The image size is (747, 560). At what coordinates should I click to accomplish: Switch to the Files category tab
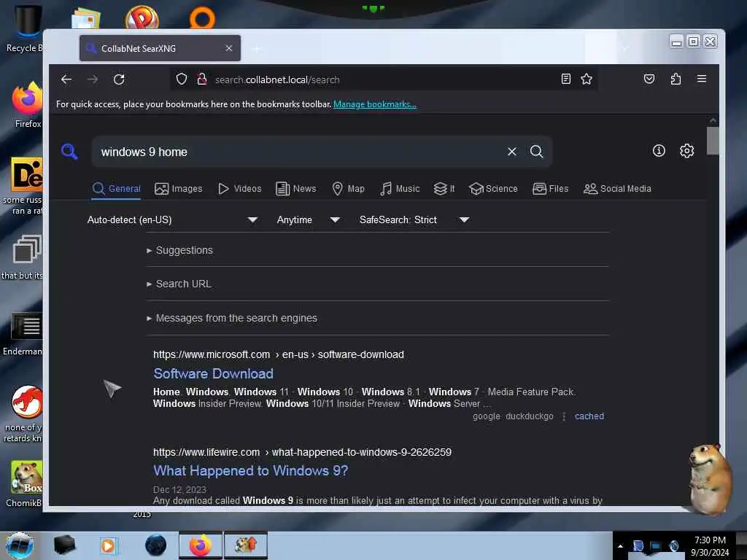point(550,189)
